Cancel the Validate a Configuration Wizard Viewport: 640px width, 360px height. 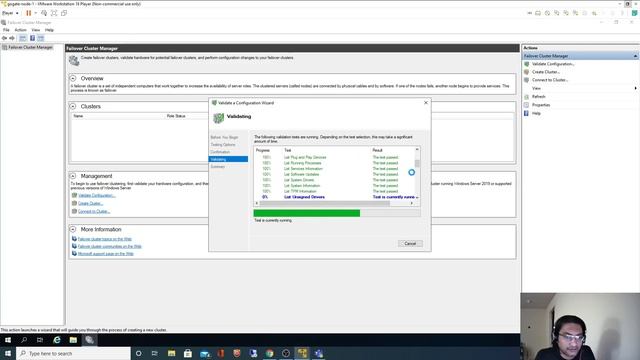[410, 244]
